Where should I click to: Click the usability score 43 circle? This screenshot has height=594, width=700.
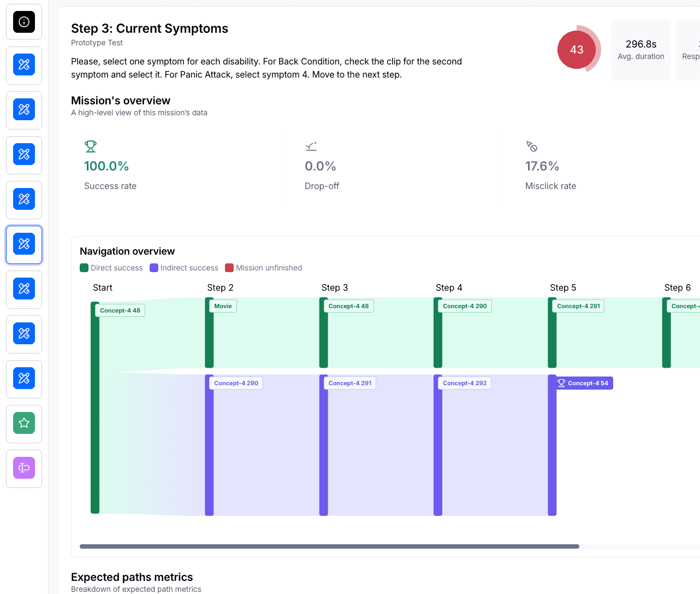(x=577, y=50)
